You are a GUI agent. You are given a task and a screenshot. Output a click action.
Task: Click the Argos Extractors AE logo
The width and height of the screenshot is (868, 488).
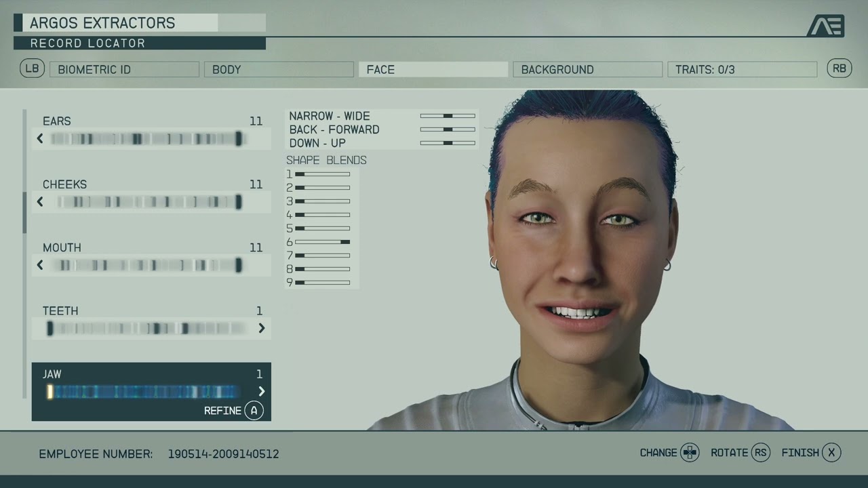pyautogui.click(x=825, y=26)
